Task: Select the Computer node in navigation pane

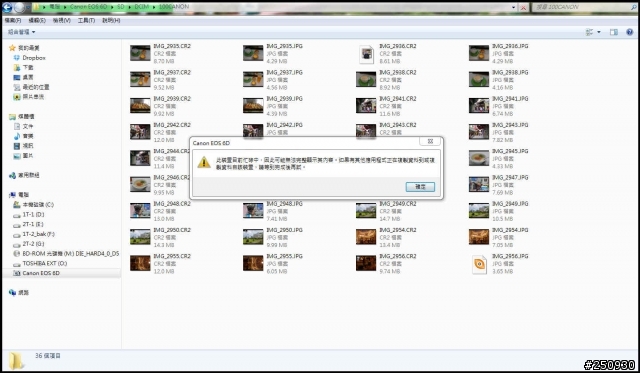Action: [x=23, y=195]
